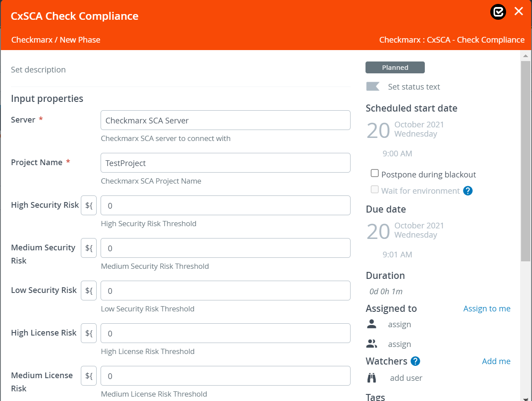Click the CxSCA Check Compliance task title
The height and width of the screenshot is (401, 532).
75,16
